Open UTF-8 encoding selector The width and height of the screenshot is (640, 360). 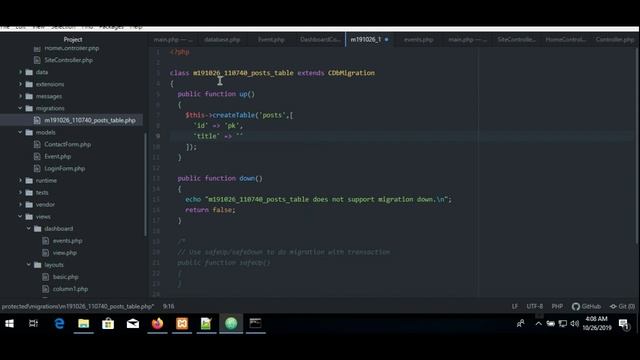[x=535, y=306]
